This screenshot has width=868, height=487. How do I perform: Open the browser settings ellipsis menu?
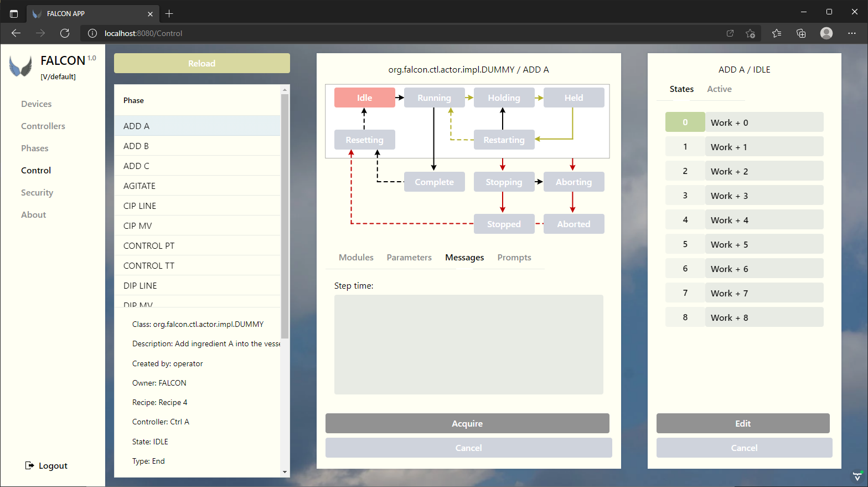pos(852,33)
